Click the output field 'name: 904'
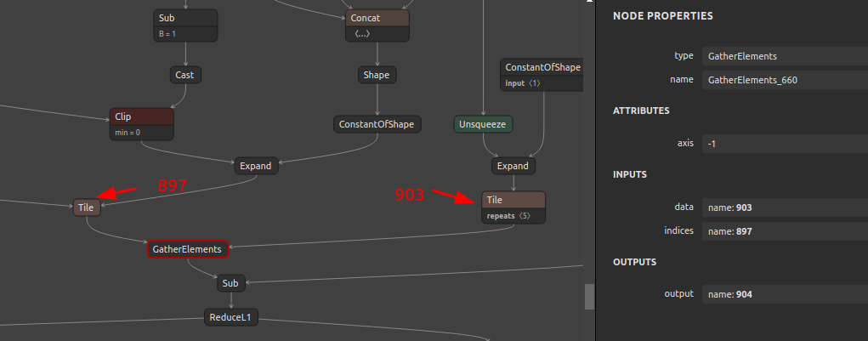Viewport: 868px width, 341px height. (x=785, y=294)
